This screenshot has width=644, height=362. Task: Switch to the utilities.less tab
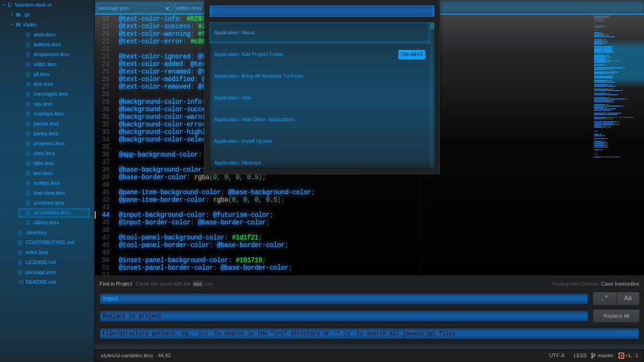point(189,9)
